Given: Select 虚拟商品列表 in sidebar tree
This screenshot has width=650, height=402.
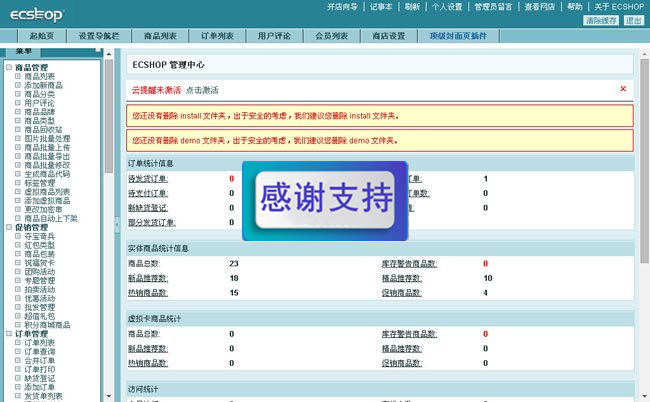Looking at the screenshot, I should (x=47, y=192).
